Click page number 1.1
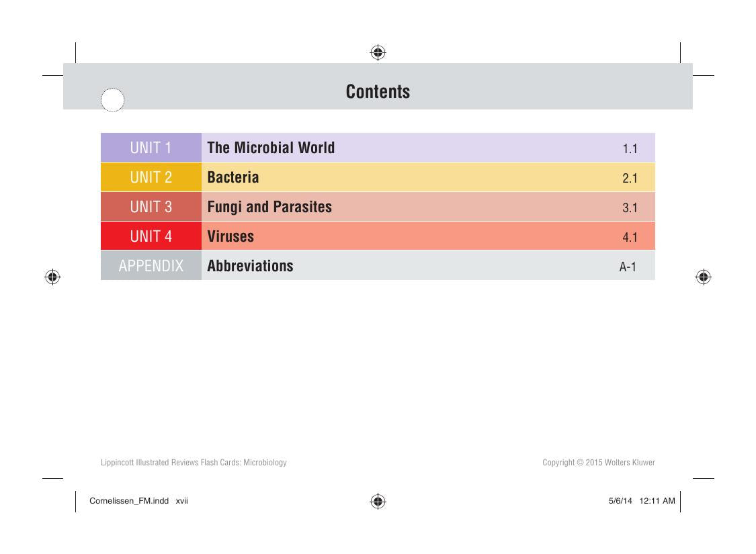 click(630, 148)
